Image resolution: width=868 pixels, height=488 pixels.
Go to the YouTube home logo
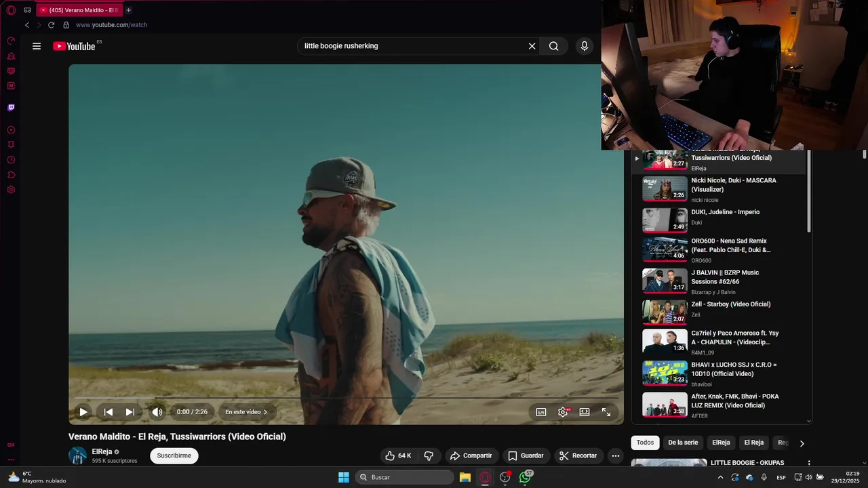click(x=74, y=46)
